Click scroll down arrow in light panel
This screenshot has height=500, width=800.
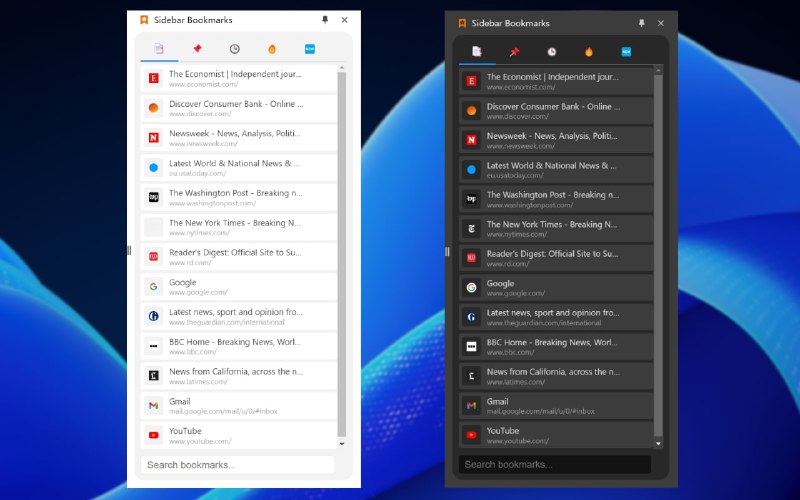(342, 443)
